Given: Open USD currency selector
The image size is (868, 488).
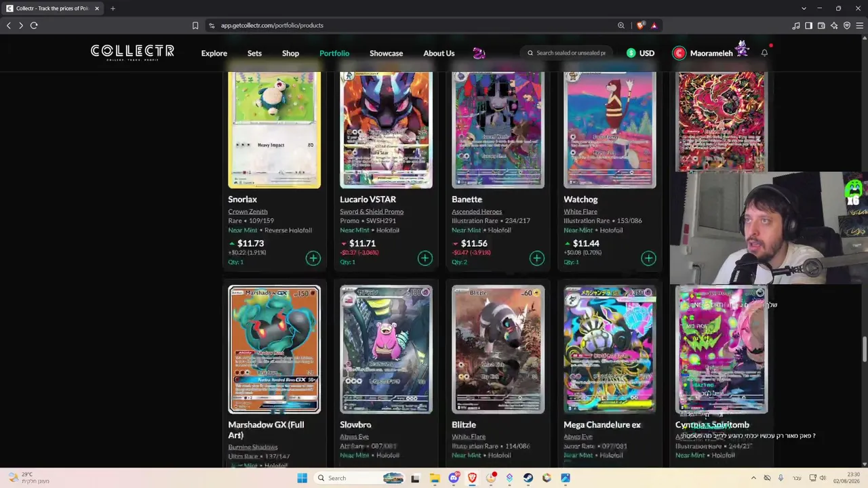Looking at the screenshot, I should pyautogui.click(x=640, y=53).
